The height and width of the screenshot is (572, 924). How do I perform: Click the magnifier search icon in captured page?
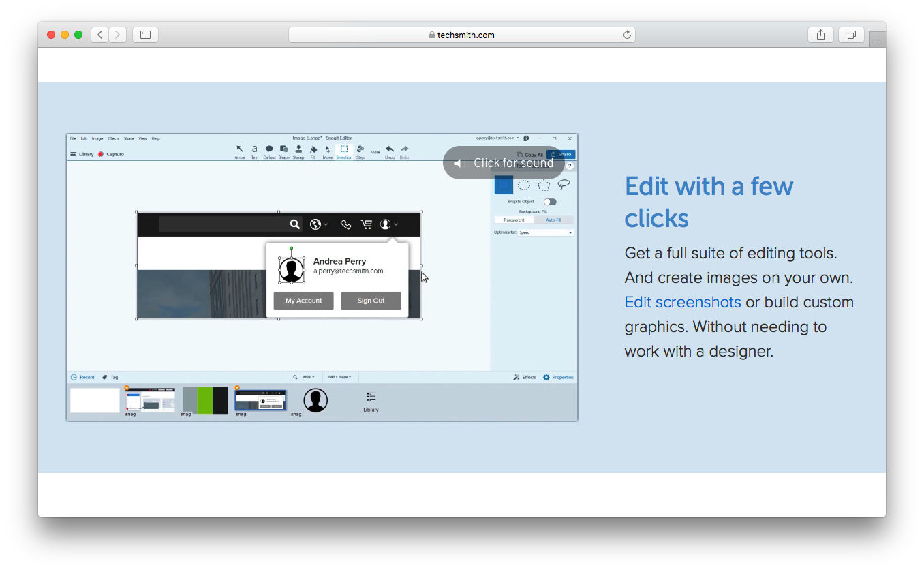294,224
